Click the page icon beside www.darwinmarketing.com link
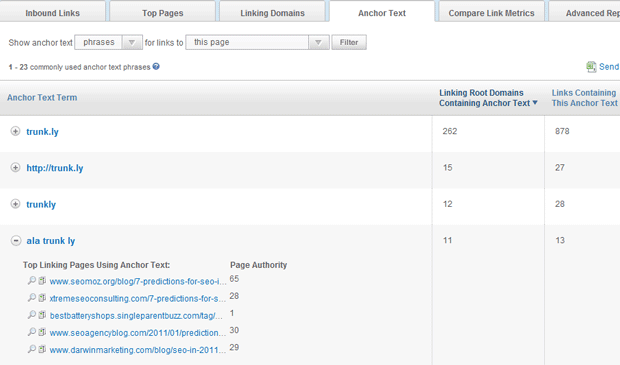The height and width of the screenshot is (365, 620). click(x=42, y=349)
